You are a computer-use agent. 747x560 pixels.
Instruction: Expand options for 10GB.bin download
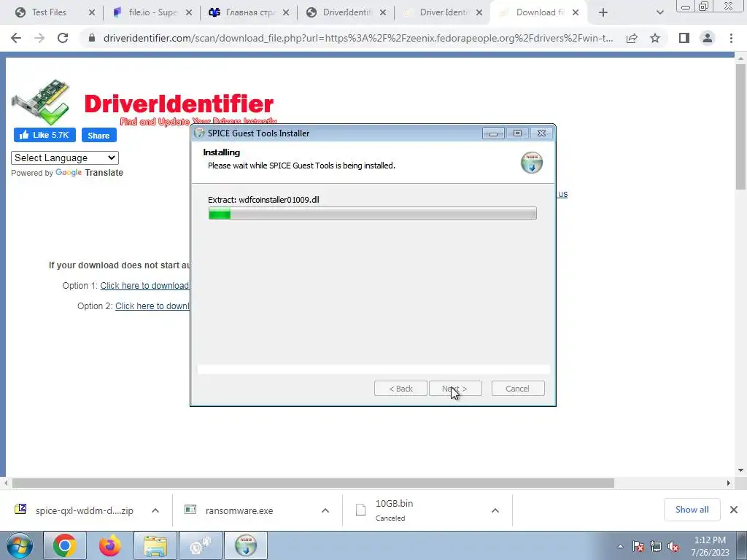click(495, 510)
